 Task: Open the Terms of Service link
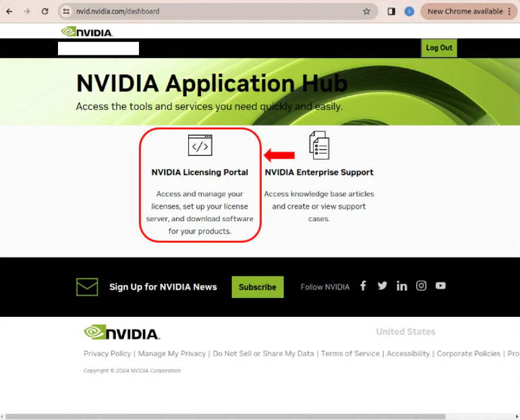[350, 354]
